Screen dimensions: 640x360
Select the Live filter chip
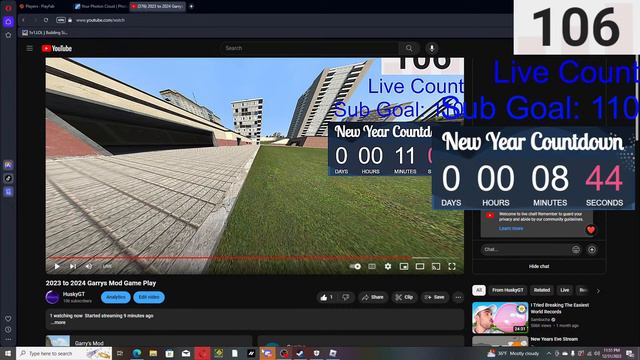[565, 290]
